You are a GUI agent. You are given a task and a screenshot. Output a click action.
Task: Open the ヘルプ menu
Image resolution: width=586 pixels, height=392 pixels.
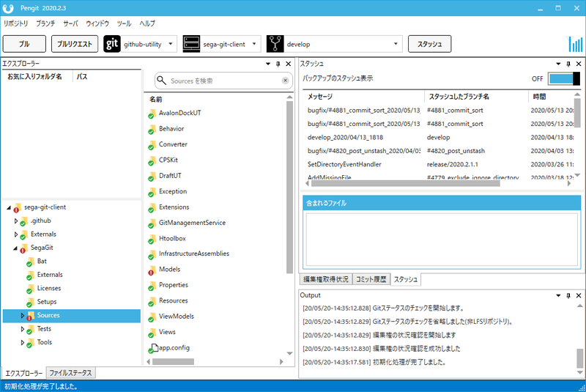(x=147, y=23)
